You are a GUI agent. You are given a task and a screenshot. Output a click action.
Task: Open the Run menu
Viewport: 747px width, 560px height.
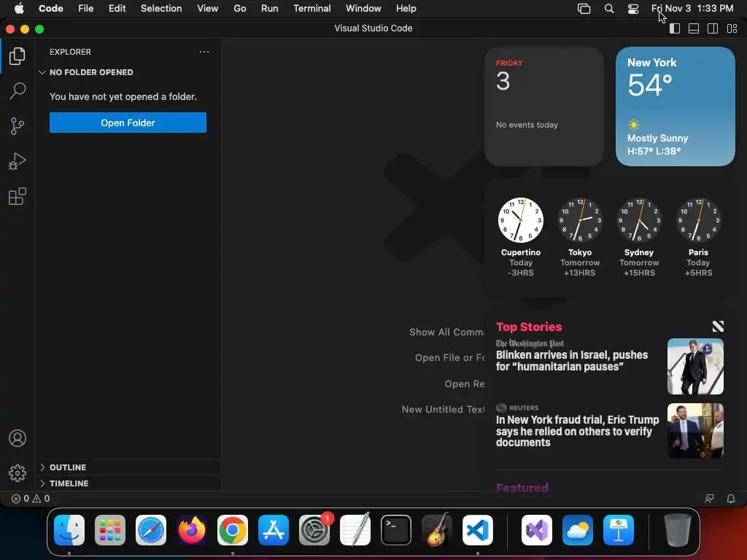pos(270,9)
